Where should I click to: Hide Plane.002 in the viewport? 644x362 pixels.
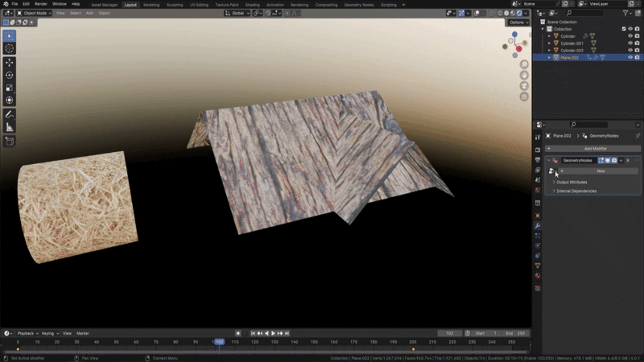630,57
